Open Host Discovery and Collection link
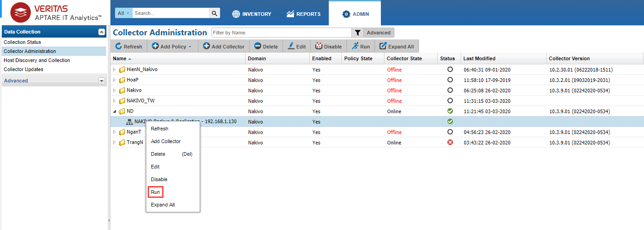Screen dimensions: 644x230 click(37, 60)
